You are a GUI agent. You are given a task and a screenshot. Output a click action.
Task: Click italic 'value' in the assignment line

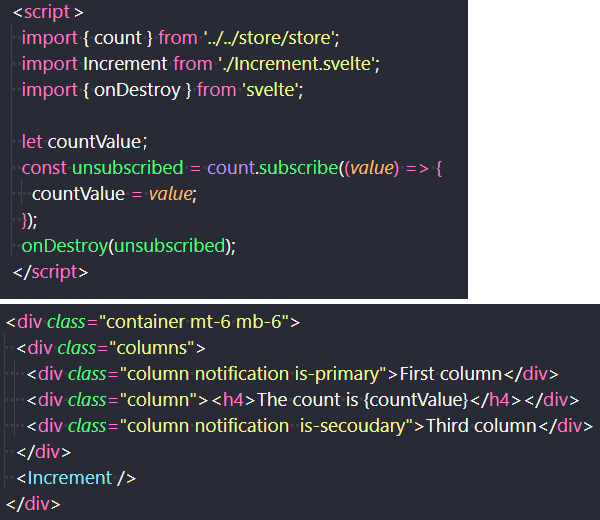(170, 194)
